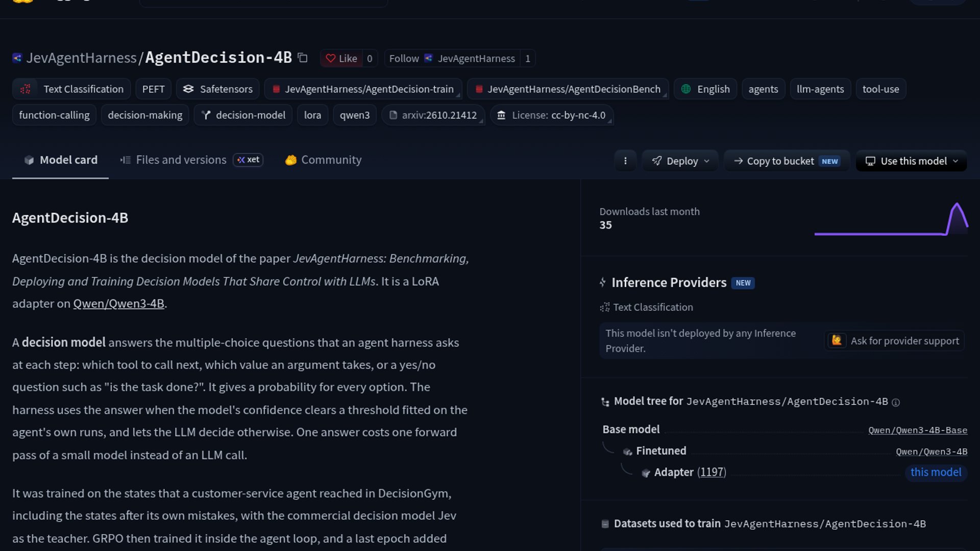Click Ask for provider support button
The width and height of the screenshot is (980, 551).
coord(894,341)
